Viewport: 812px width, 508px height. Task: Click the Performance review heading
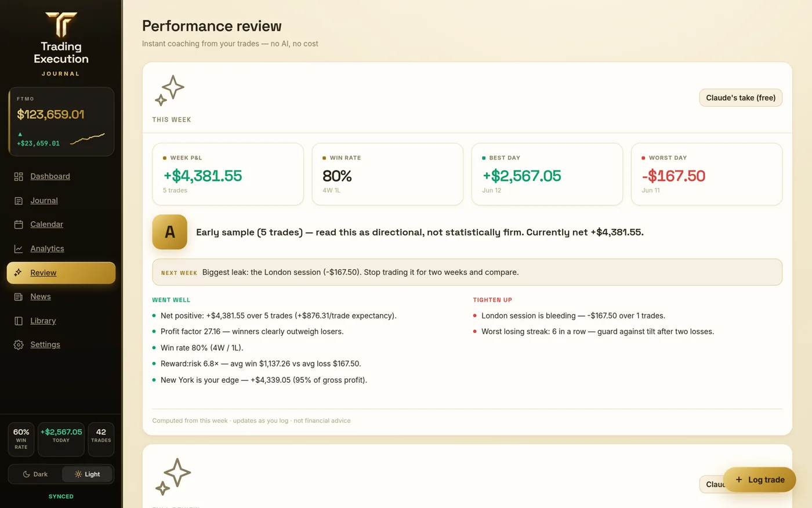click(212, 26)
